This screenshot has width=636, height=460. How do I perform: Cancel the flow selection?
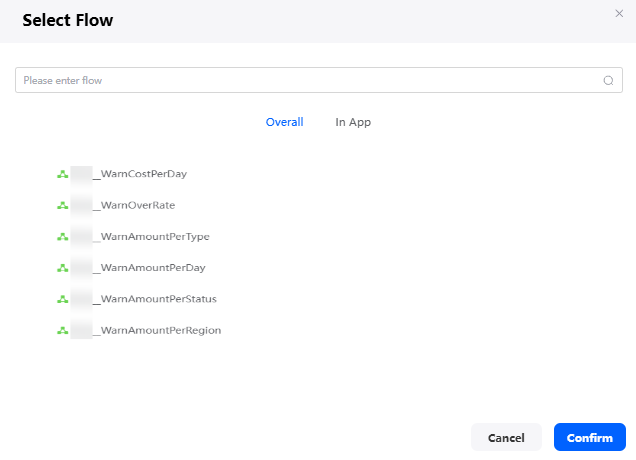(x=506, y=437)
